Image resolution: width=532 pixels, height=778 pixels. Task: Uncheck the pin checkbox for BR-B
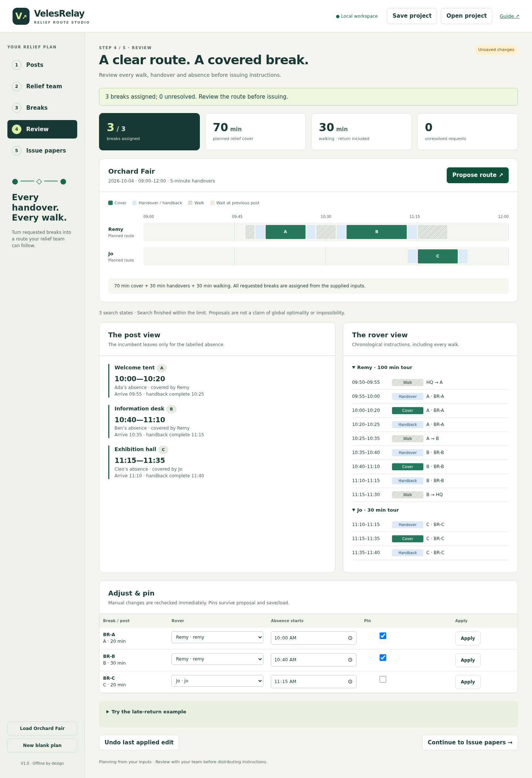click(x=383, y=658)
